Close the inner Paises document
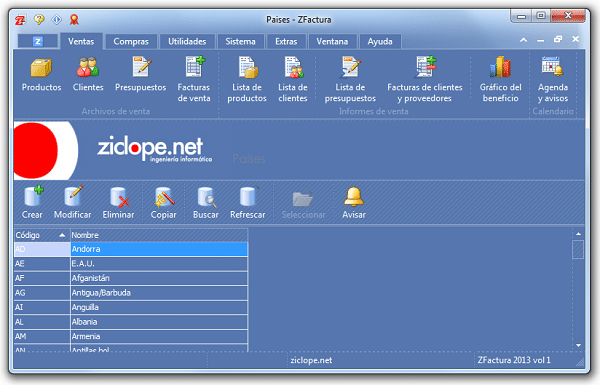Image resolution: width=600 pixels, height=385 pixels. pyautogui.click(x=575, y=39)
